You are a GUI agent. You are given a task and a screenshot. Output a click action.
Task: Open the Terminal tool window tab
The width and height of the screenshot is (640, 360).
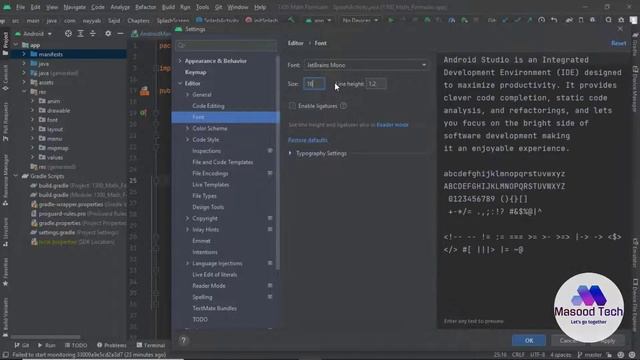click(151, 345)
